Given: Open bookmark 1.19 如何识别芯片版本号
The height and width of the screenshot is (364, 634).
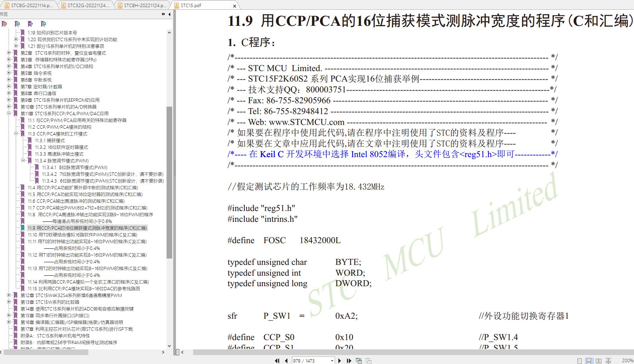Looking at the screenshot, I should click(x=52, y=33).
